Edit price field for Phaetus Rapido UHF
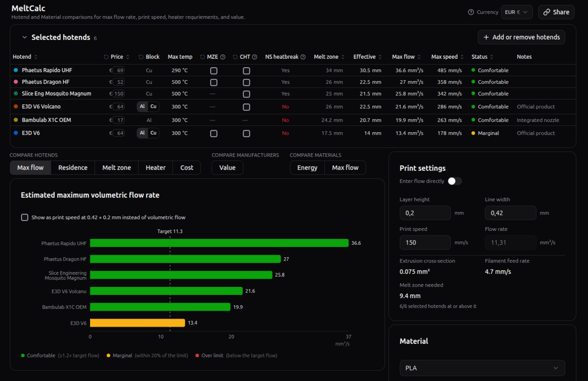The height and width of the screenshot is (381, 588). 118,71
